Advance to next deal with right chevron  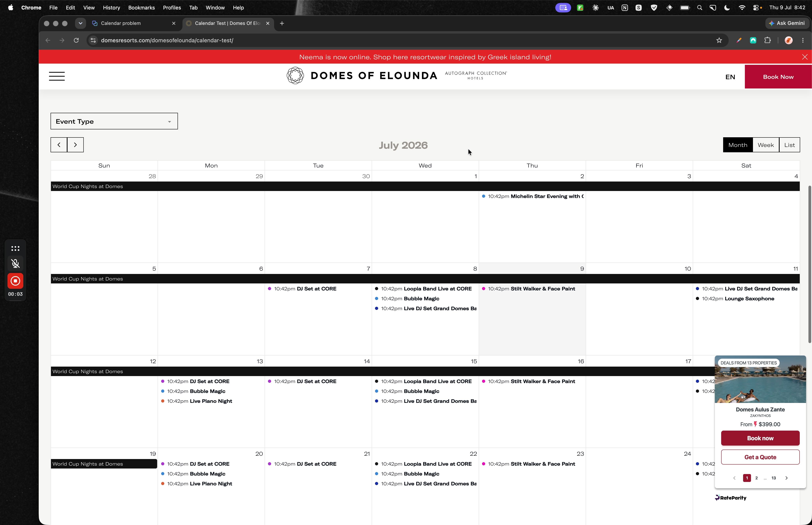787,478
